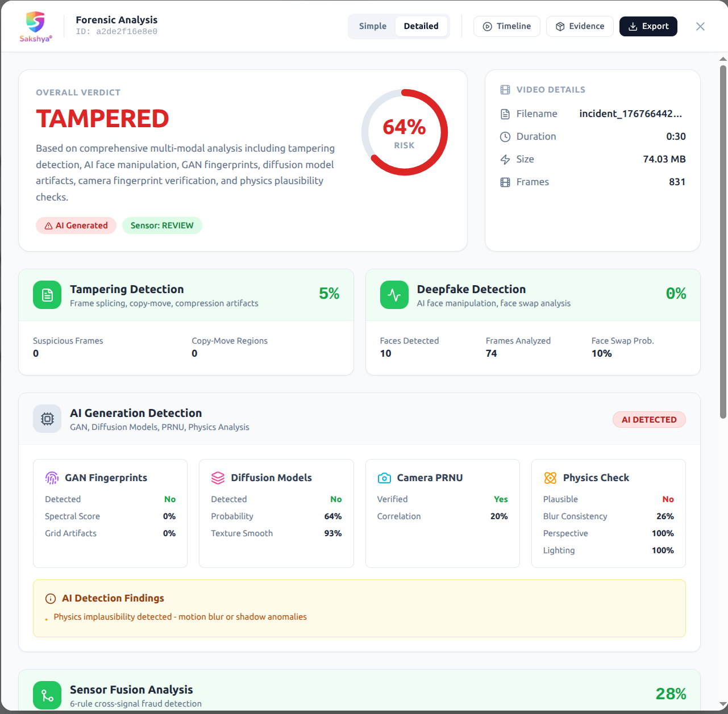728x714 pixels.
Task: Click the Sensor REVIEW status badge
Action: pos(162,226)
